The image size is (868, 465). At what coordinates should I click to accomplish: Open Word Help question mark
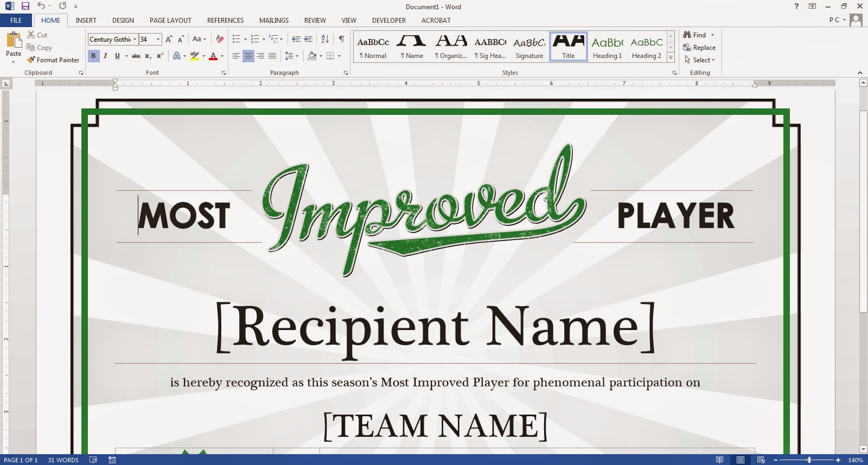point(796,6)
